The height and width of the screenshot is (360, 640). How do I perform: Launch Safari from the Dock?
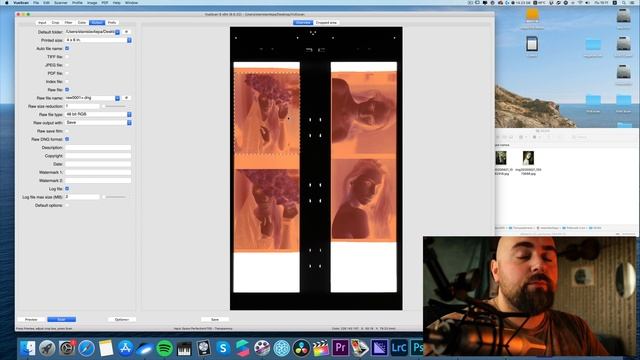pyautogui.click(x=87, y=348)
